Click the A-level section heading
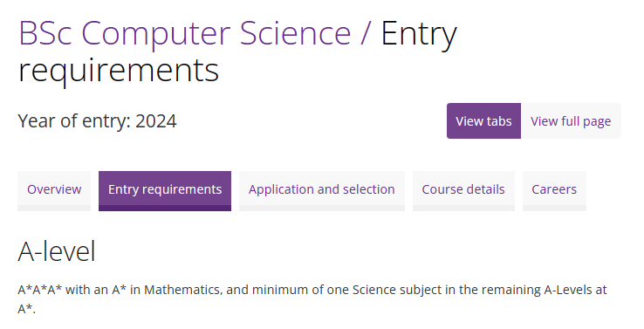Viewport: 644px width, 329px height. (x=57, y=251)
